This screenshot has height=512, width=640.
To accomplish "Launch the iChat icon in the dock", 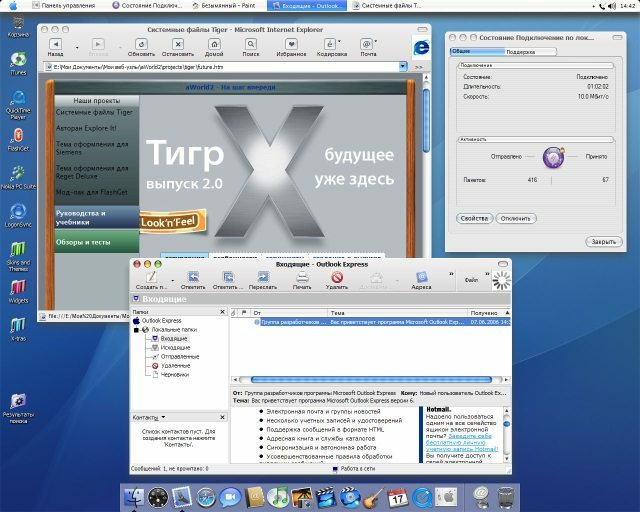I will pyautogui.click(x=230, y=497).
